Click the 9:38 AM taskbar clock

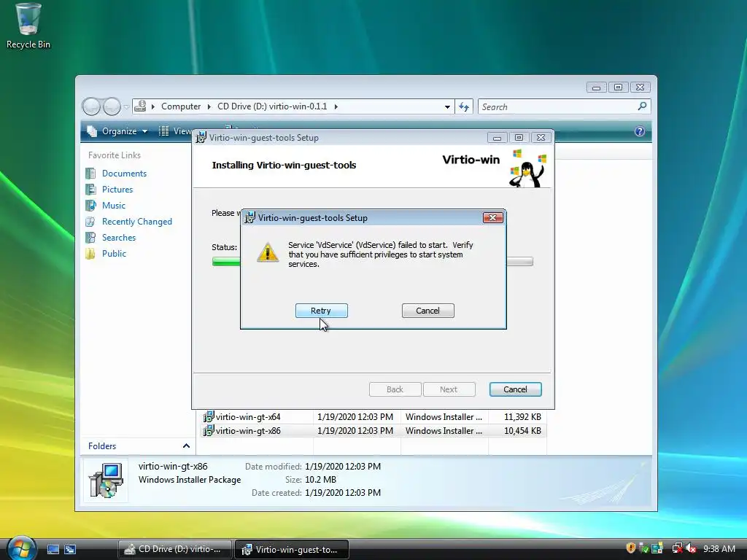click(719, 548)
